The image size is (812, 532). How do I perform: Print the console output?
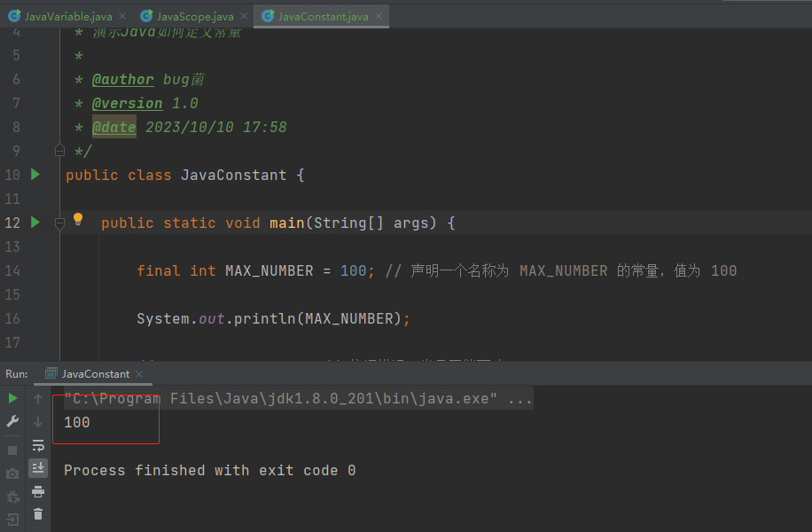point(38,491)
